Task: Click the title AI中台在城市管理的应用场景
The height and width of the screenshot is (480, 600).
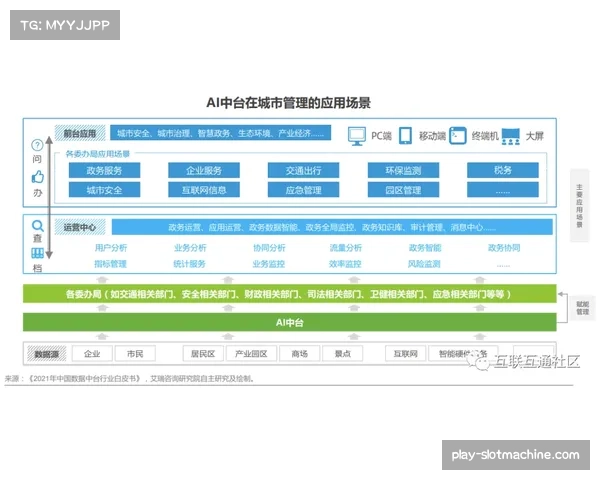Action: click(289, 103)
